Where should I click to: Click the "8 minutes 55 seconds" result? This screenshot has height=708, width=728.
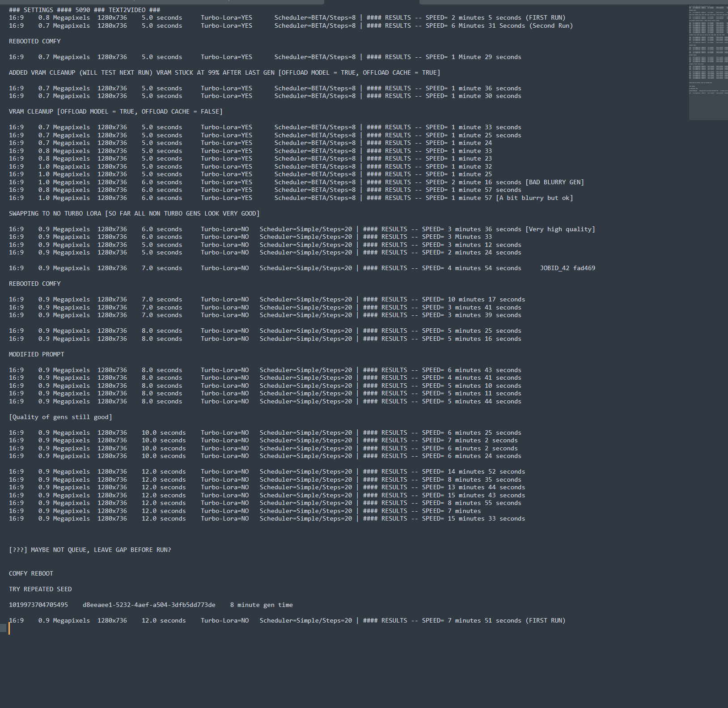[x=484, y=503]
